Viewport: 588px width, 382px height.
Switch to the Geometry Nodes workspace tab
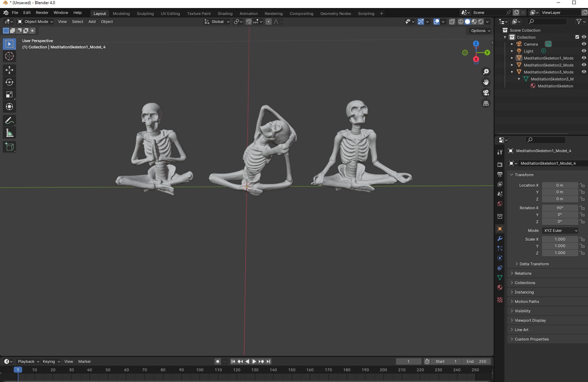tap(335, 14)
